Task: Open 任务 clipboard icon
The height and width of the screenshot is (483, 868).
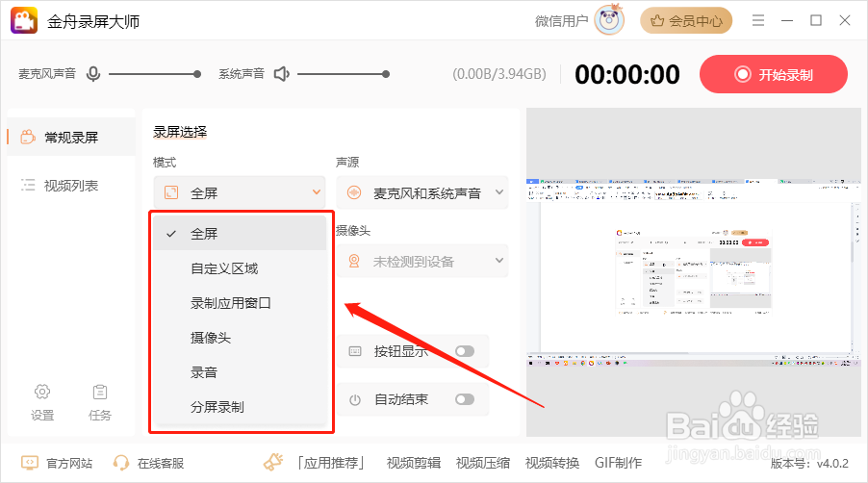Action: coord(100,392)
